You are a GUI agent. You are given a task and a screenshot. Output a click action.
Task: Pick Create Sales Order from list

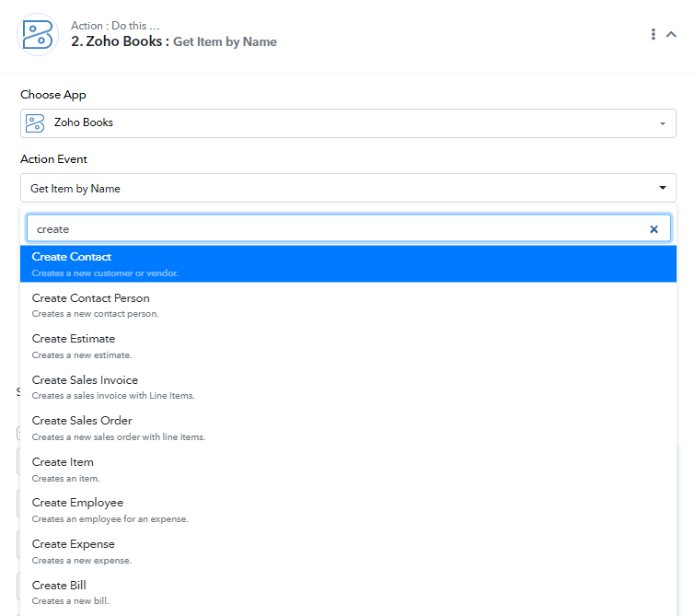pyautogui.click(x=348, y=428)
